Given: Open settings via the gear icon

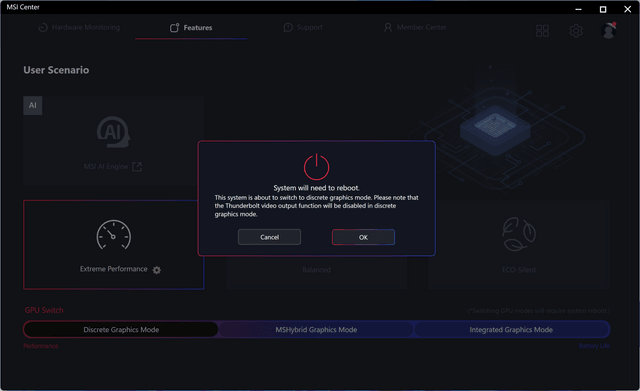Looking at the screenshot, I should [576, 31].
